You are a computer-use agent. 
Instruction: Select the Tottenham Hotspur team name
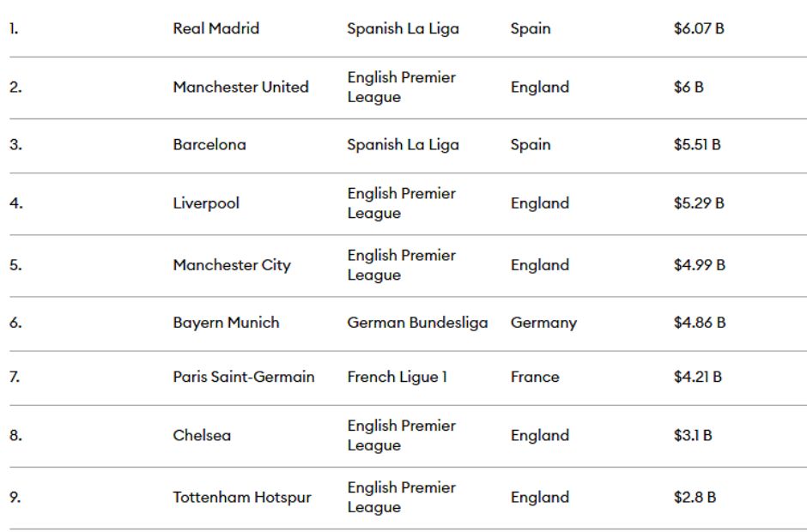(242, 498)
